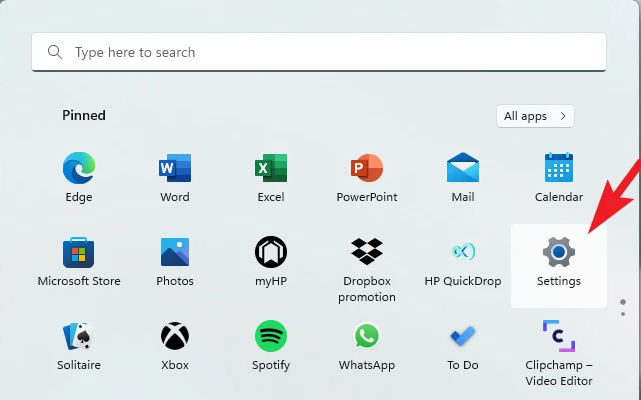641x400 pixels.
Task: Click the chevron arrow in All apps
Action: click(x=563, y=116)
